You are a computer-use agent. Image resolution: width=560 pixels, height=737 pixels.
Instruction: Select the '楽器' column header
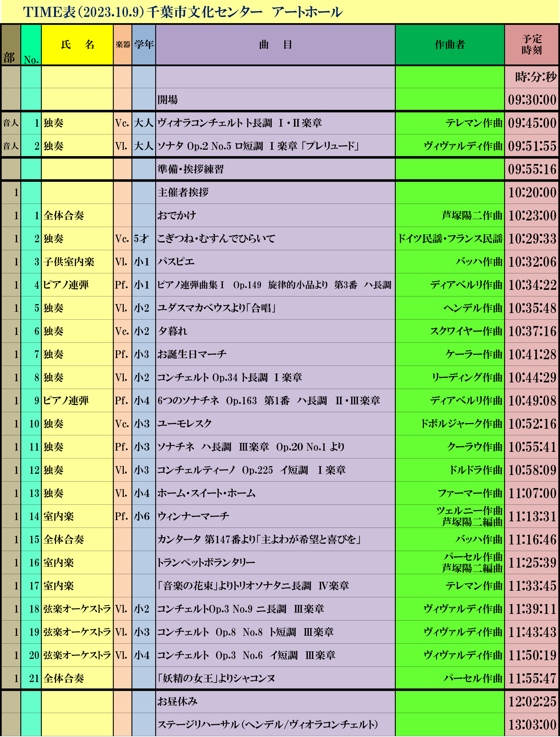(x=123, y=45)
